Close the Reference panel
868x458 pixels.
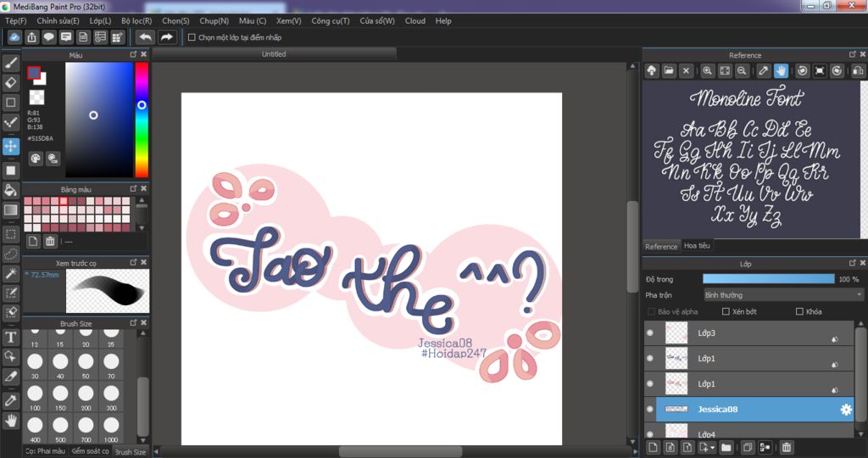pyautogui.click(x=862, y=54)
